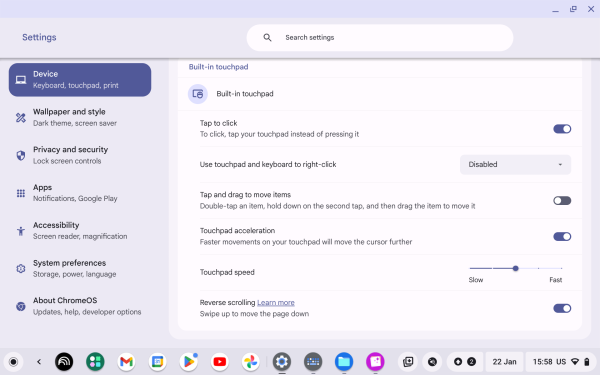The width and height of the screenshot is (600, 375).
Task: Open the magenta gallery app on shelf
Action: pos(375,362)
